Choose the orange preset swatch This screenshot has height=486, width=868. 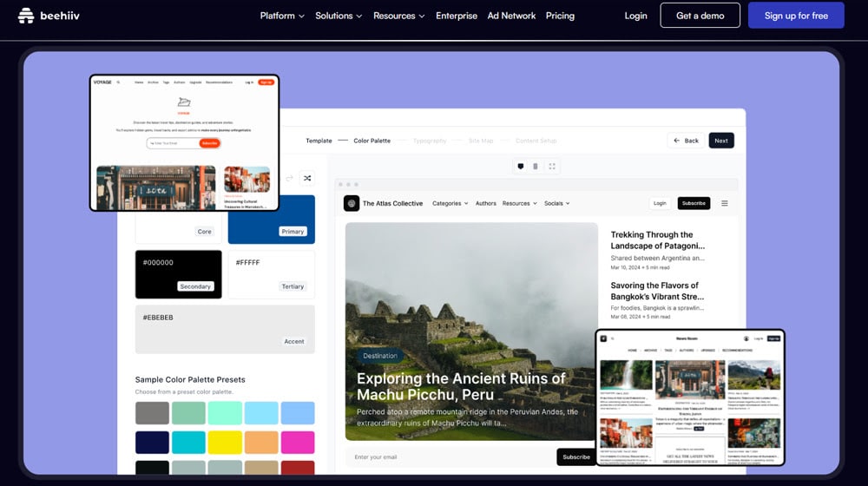coord(261,443)
